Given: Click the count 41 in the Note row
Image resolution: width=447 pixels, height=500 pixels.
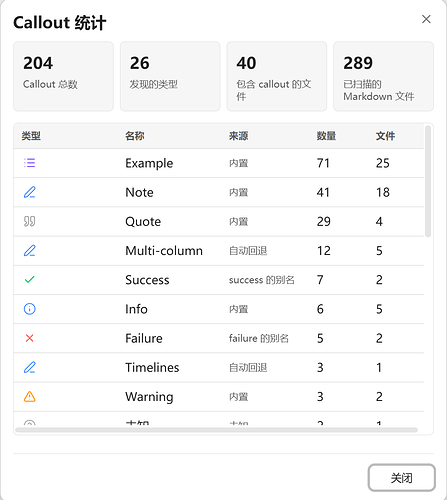Looking at the screenshot, I should [323, 192].
